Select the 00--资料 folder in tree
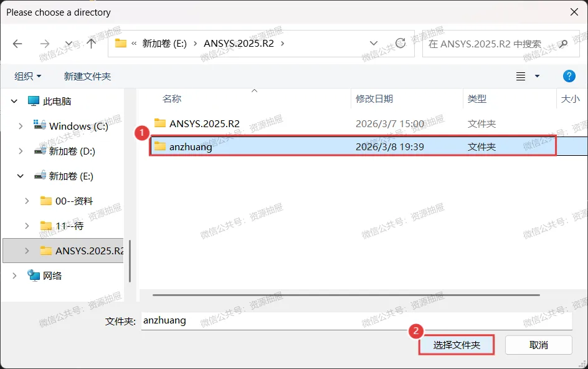The width and height of the screenshot is (588, 369). 74,201
